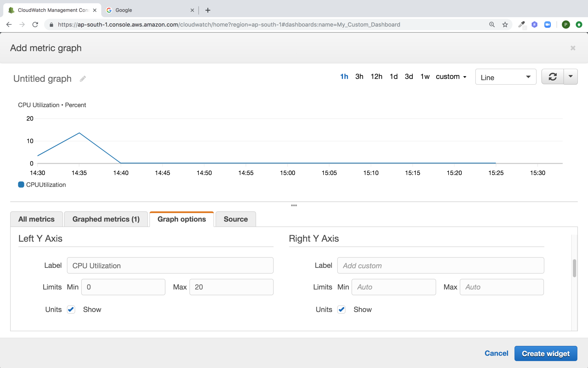Viewport: 588px width, 368px height.
Task: Open the Line graph type dropdown
Action: 506,77
